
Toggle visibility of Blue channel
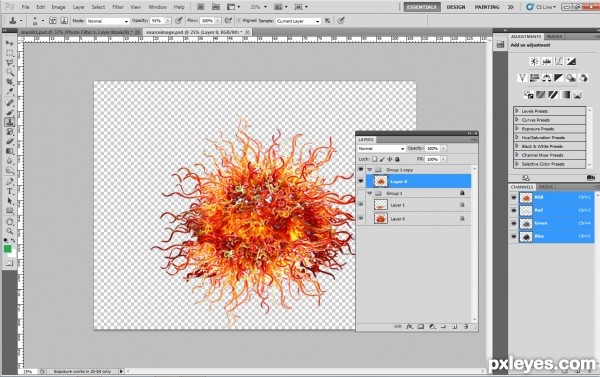[514, 237]
